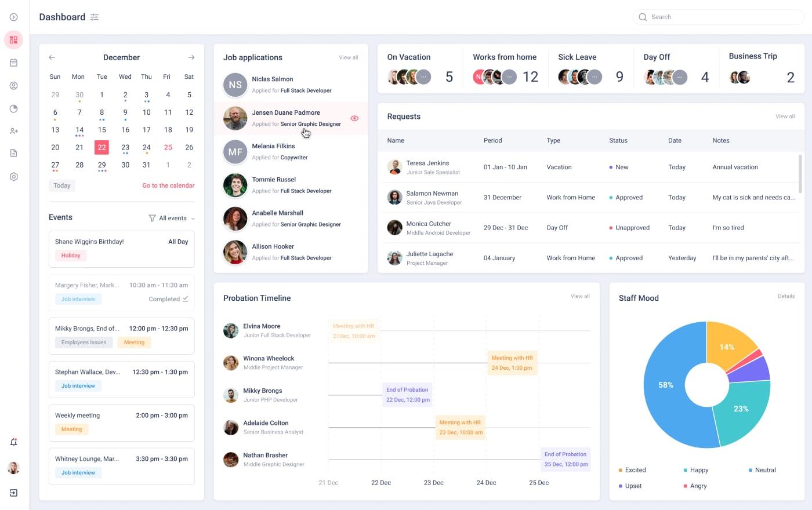Open the pie chart reports icon
Viewport: 812px width, 510px height.
pyautogui.click(x=13, y=108)
